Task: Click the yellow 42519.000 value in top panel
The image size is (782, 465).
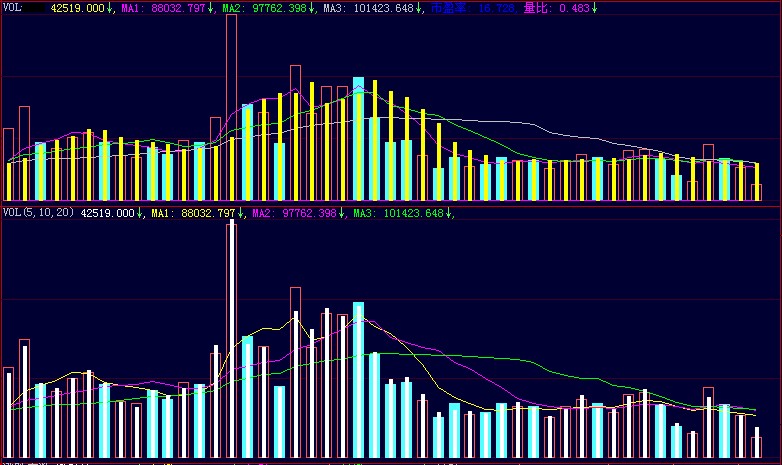Action: tap(77, 8)
